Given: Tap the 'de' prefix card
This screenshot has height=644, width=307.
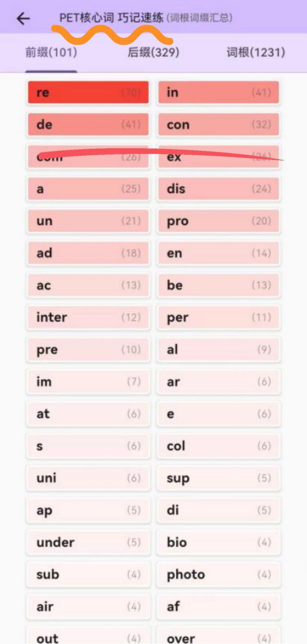Looking at the screenshot, I should pos(88,125).
